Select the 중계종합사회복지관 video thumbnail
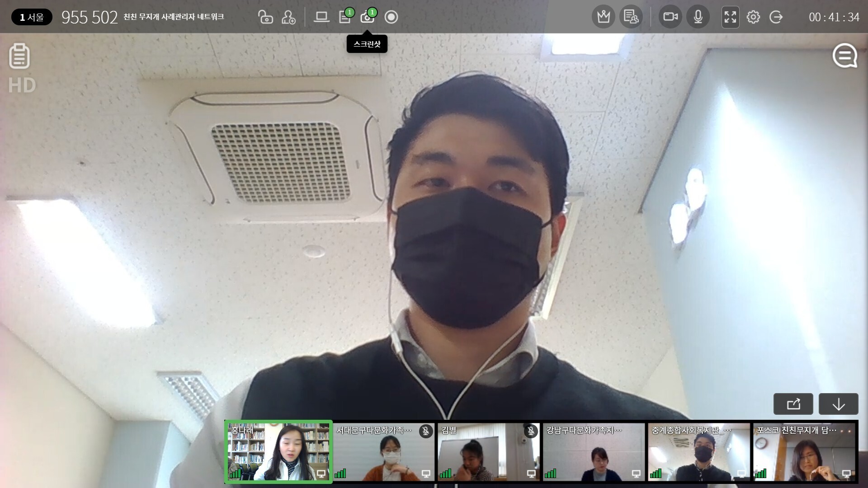This screenshot has width=868, height=488. 699,452
